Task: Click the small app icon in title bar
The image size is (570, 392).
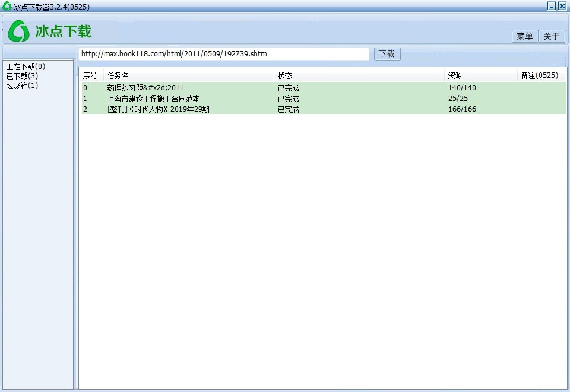Action: (7, 6)
